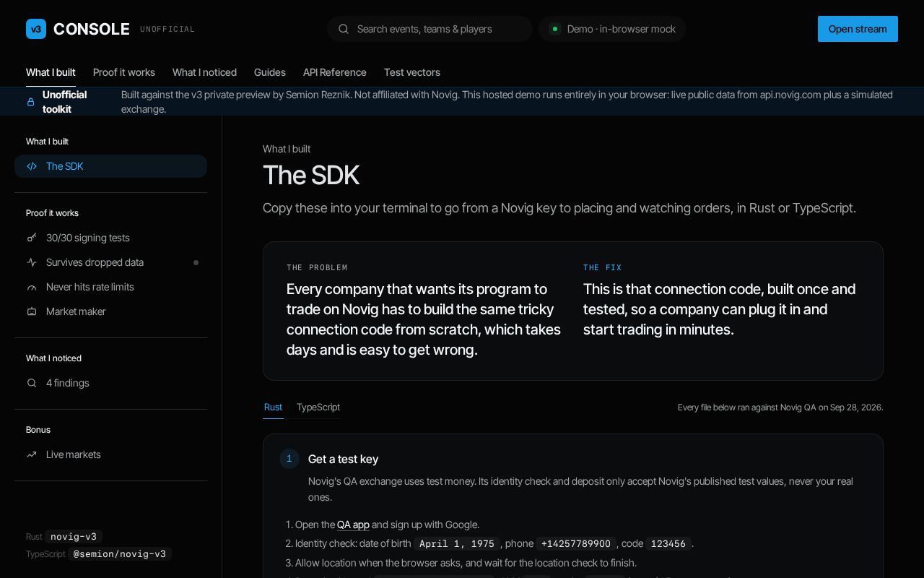Open 30/30 signing tests page
924x578 pixels.
tap(110, 238)
